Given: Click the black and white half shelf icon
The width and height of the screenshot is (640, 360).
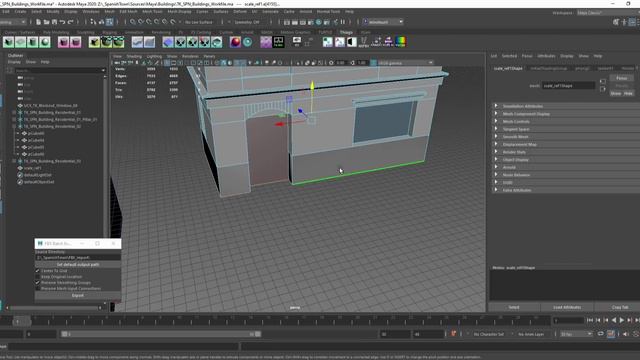Looking at the screenshot, I should [x=351, y=42].
